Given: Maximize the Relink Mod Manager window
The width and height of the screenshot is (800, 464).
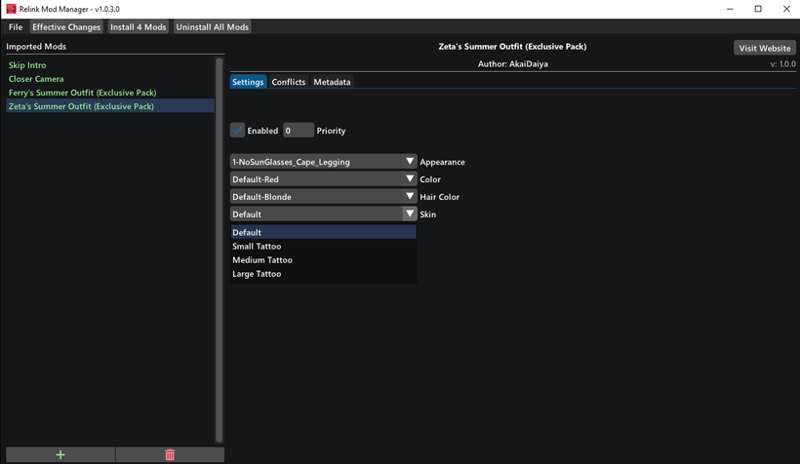Looking at the screenshot, I should (758, 9).
